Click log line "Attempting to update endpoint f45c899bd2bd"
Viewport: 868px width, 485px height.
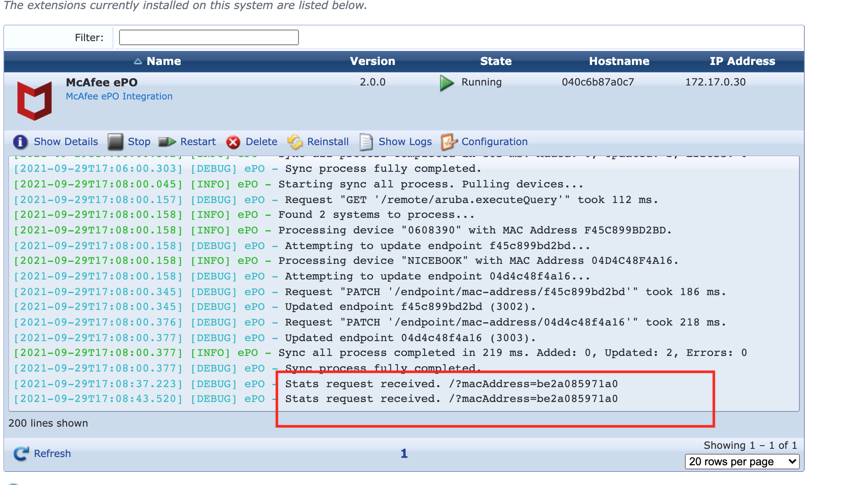coord(302,246)
